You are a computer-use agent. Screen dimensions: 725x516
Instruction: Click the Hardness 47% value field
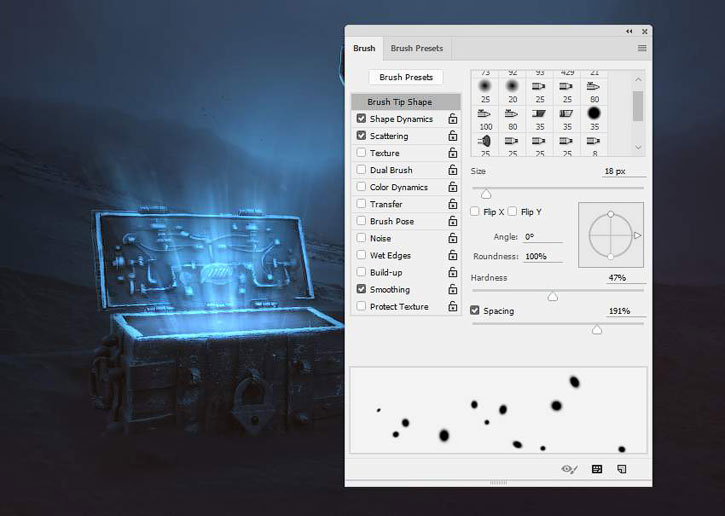[625, 278]
